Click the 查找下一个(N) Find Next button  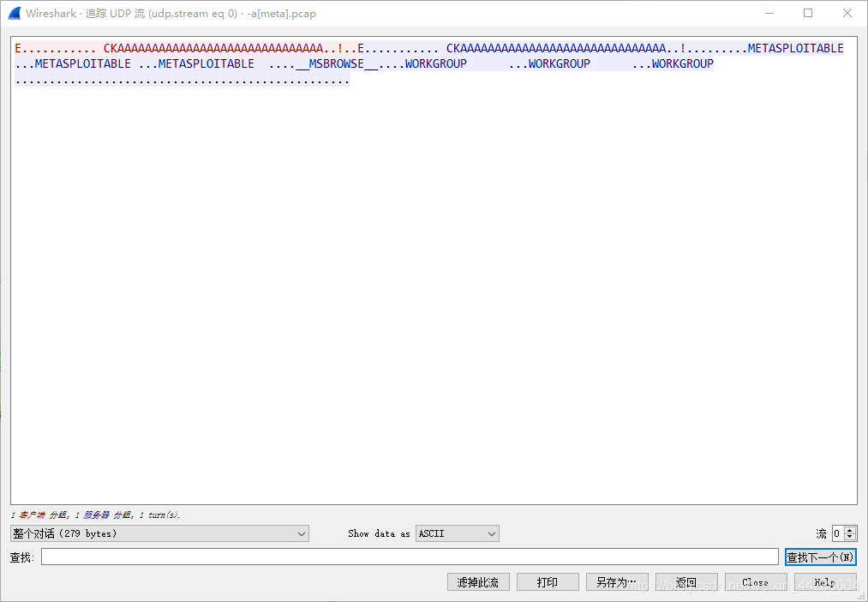820,557
